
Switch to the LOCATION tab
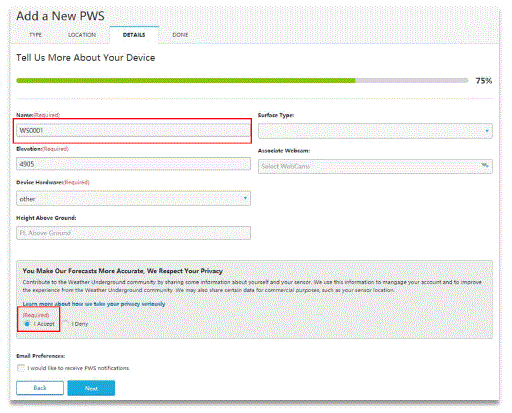(x=82, y=35)
